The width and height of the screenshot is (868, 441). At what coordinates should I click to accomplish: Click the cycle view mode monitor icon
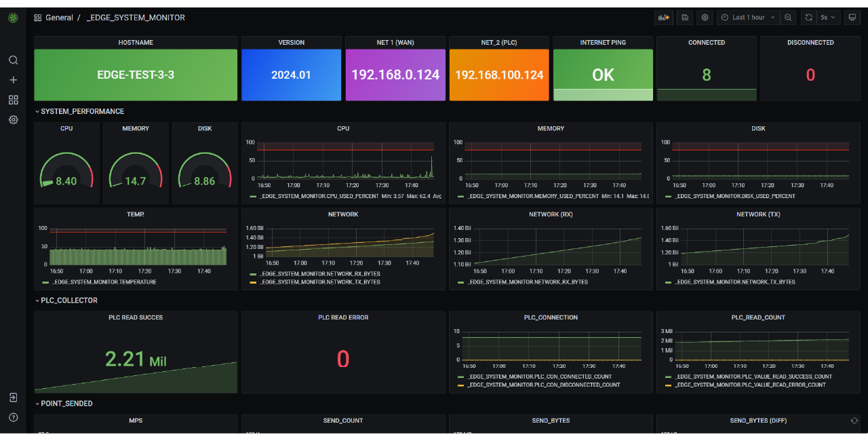point(852,18)
